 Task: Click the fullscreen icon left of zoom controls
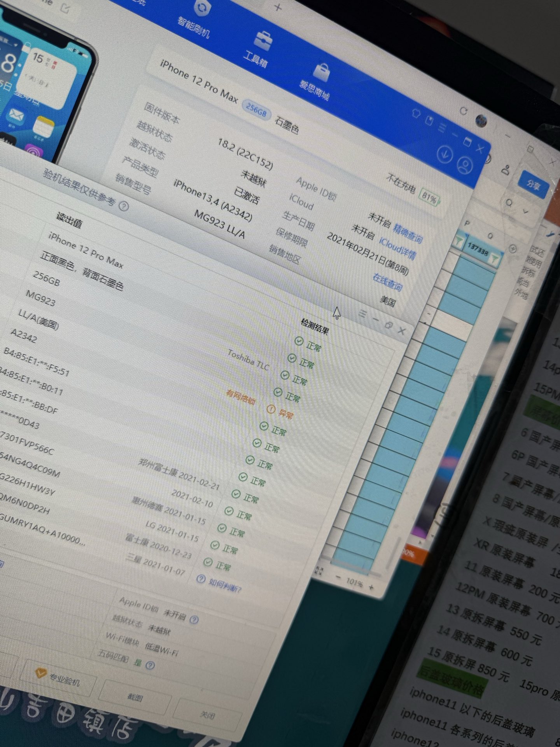tap(319, 571)
